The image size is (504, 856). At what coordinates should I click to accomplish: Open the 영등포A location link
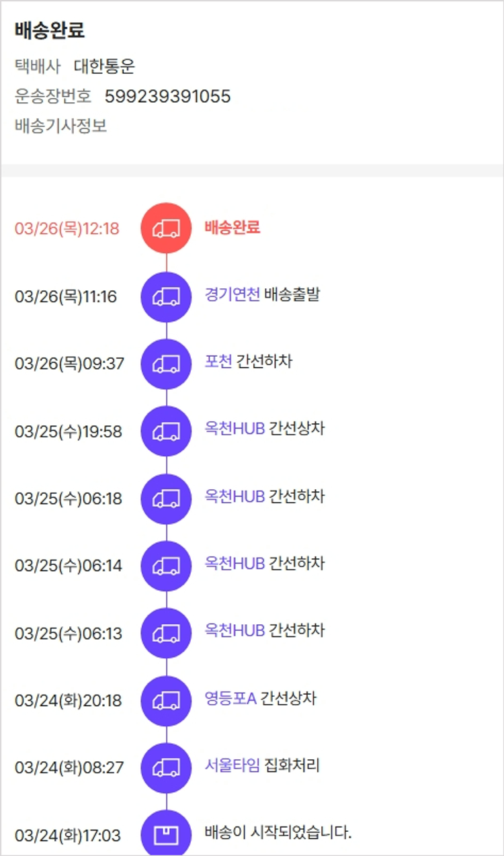230,698
